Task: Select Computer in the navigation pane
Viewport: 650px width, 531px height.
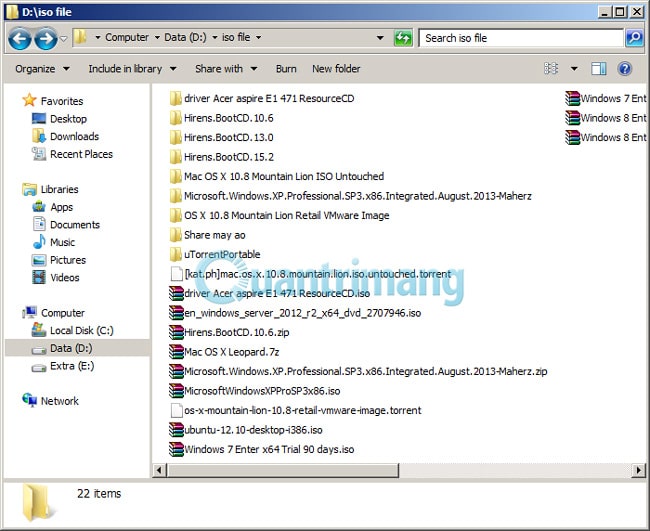Action: (53, 313)
